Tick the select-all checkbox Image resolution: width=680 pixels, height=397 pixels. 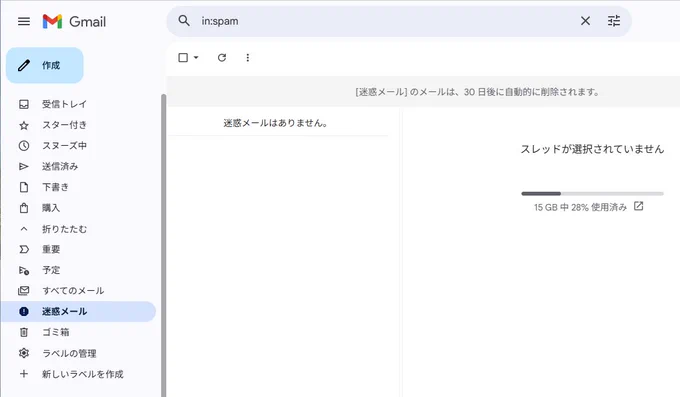[183, 58]
